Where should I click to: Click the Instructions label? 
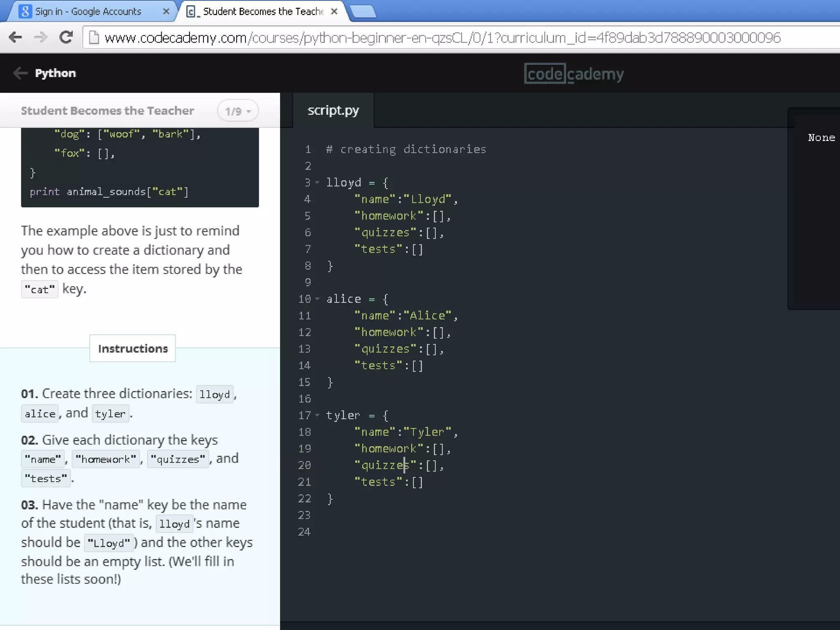tap(133, 349)
